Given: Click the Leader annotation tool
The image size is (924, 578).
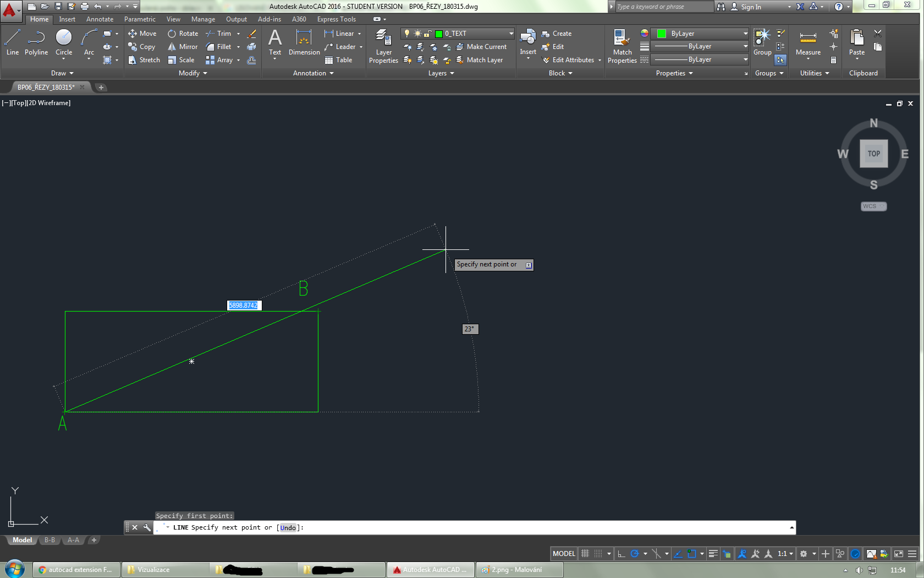Looking at the screenshot, I should (x=340, y=47).
